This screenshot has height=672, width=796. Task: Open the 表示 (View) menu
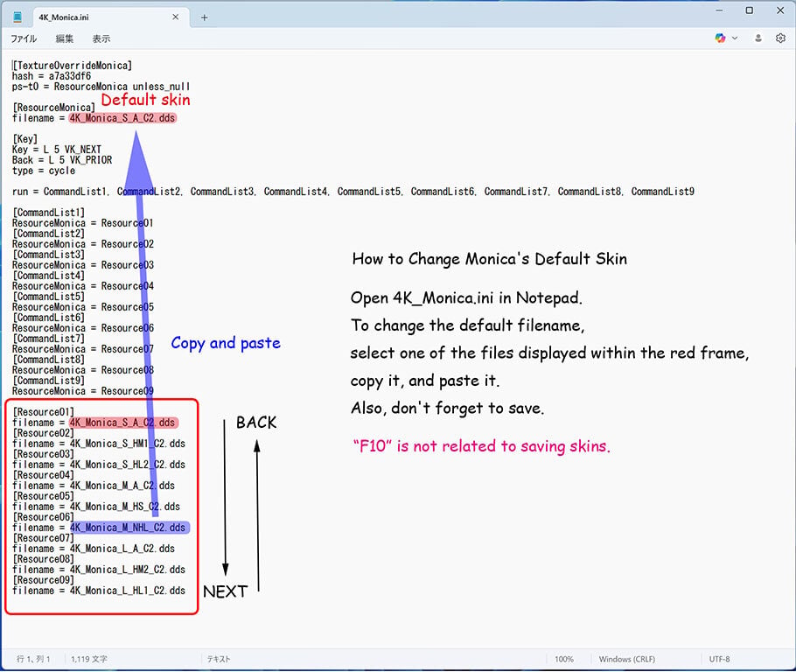point(101,38)
